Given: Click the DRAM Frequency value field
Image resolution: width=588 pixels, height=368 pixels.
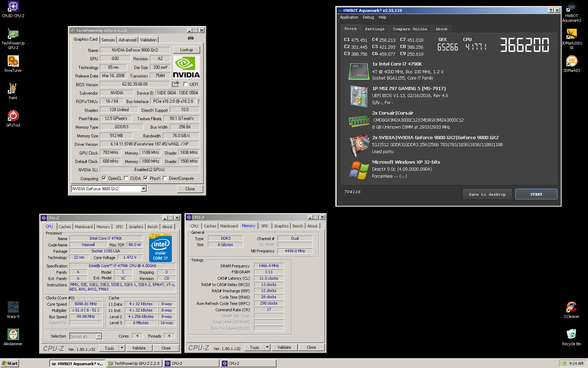Looking at the screenshot, I should [x=269, y=266].
